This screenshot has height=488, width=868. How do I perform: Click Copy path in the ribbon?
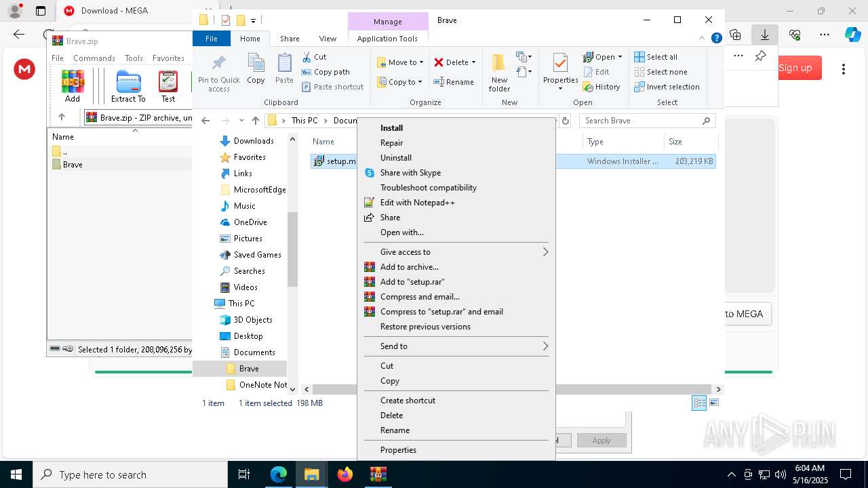click(x=325, y=72)
